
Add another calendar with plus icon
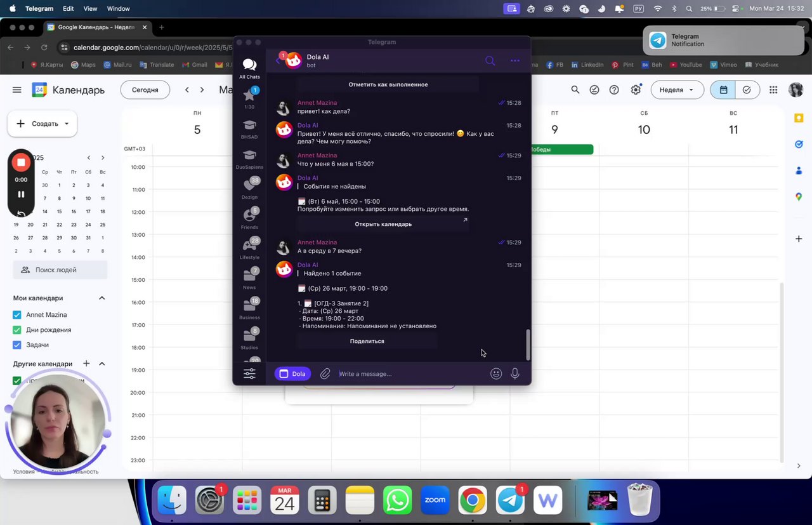(86, 364)
